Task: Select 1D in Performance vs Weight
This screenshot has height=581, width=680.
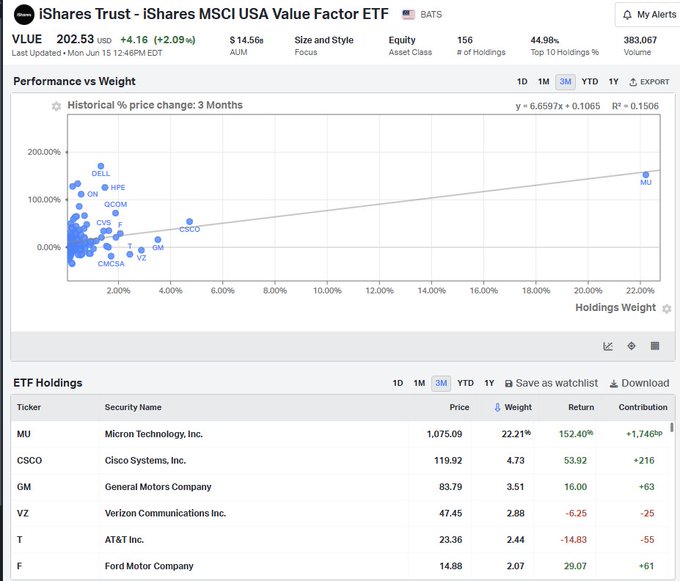Action: (522, 82)
